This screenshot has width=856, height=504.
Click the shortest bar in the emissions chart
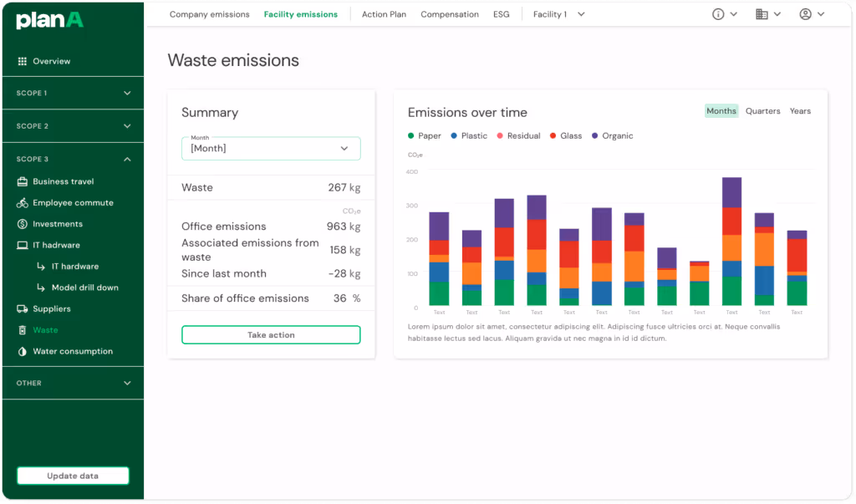(x=700, y=283)
